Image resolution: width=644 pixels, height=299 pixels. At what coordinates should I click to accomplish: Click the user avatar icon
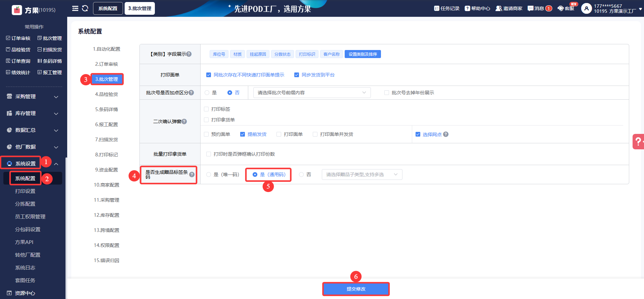click(x=586, y=8)
